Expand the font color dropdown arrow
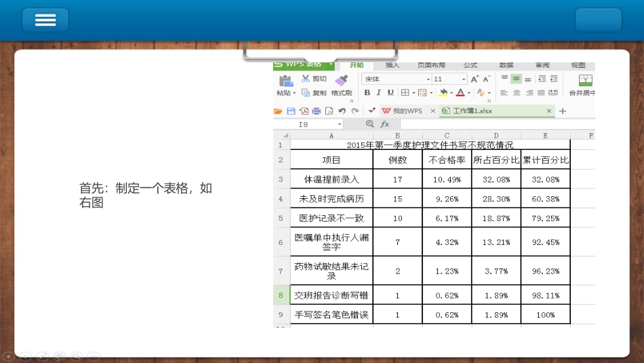This screenshot has width=644, height=363. 468,93
